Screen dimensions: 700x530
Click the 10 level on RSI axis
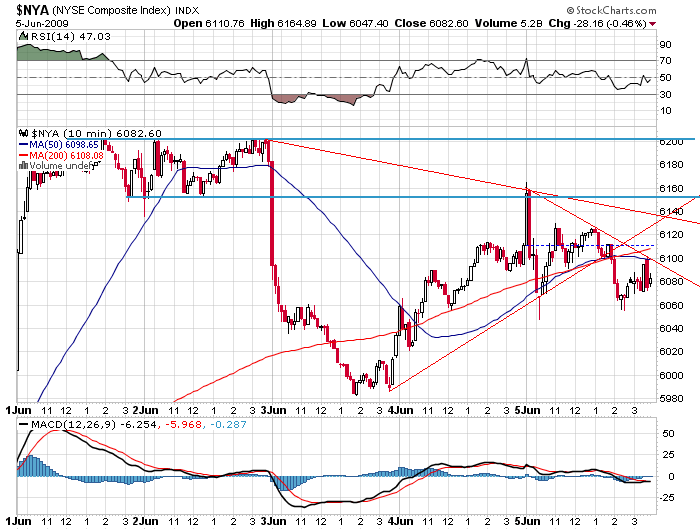click(665, 110)
